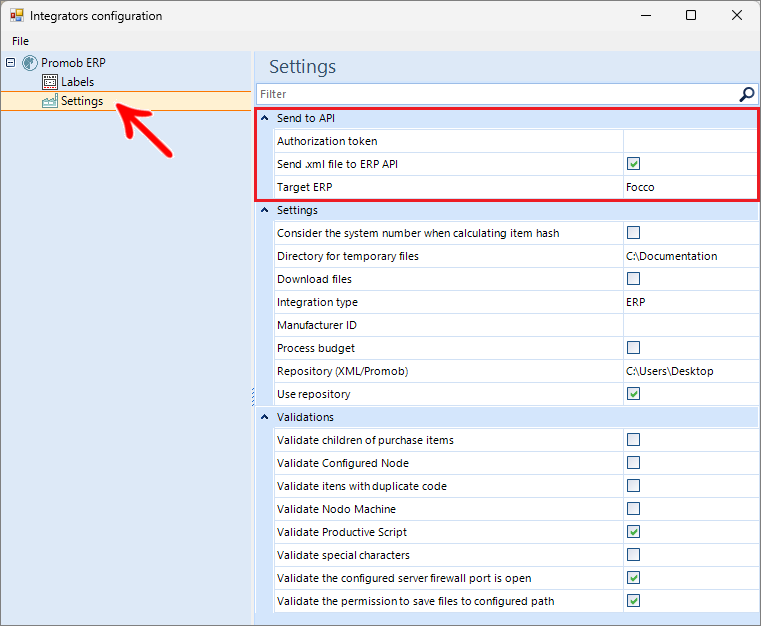Image resolution: width=761 pixels, height=626 pixels.
Task: Maximize the Integrators configuration window
Action: tap(691, 16)
